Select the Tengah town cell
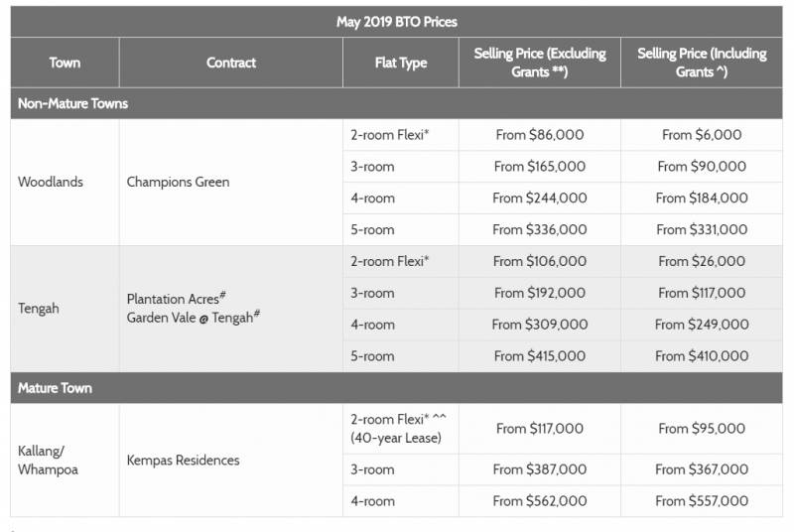794x532 pixels. coord(39,308)
